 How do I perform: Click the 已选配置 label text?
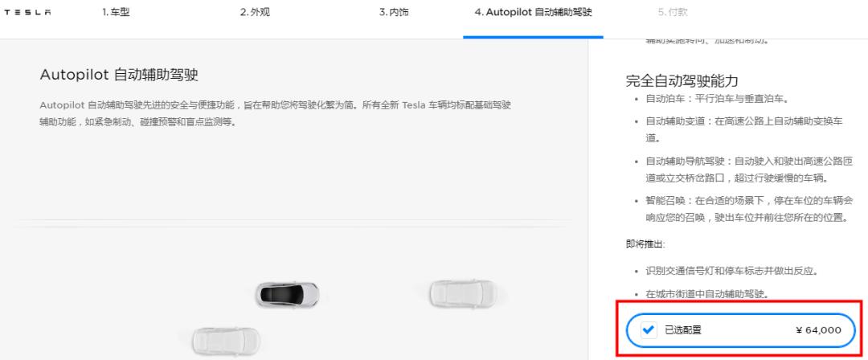[x=682, y=330]
